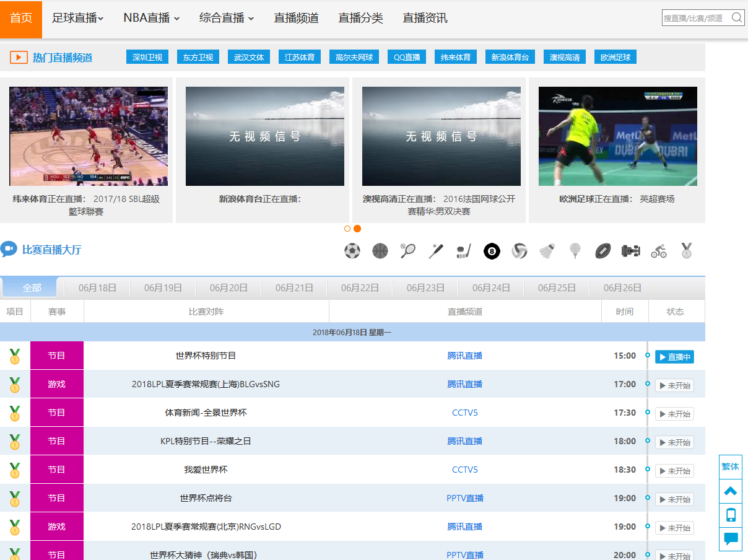Click the orange play icon beside 热门直播频道
Image resolution: width=748 pixels, height=560 pixels.
(19, 58)
